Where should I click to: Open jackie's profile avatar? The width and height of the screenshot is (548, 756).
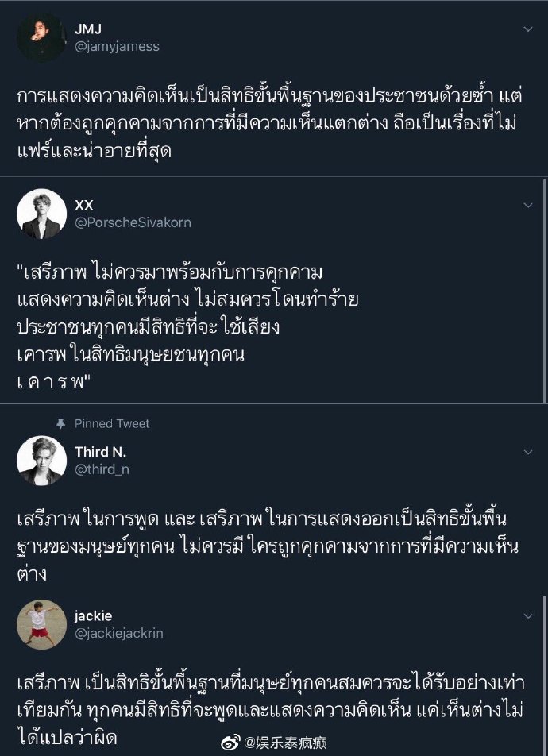[41, 627]
